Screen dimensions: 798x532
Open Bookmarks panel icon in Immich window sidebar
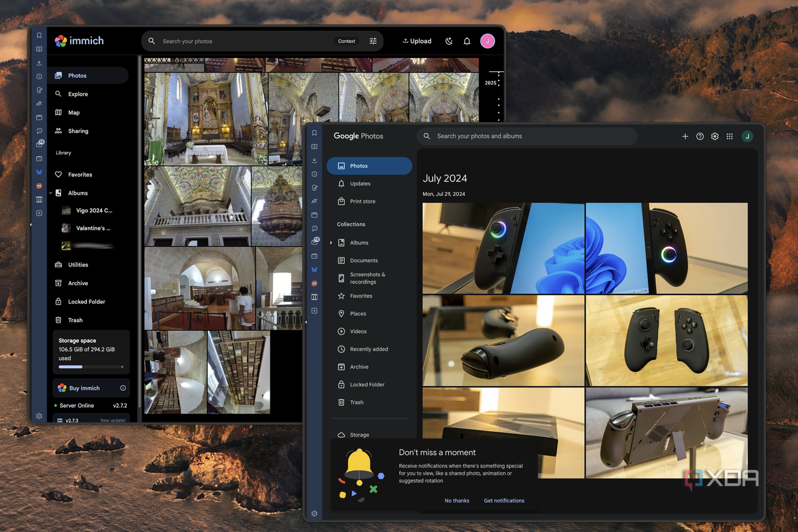(x=39, y=35)
